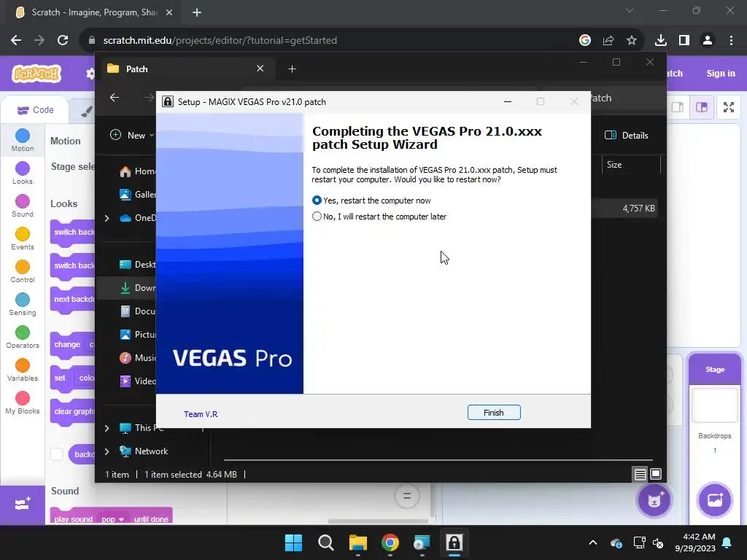Image resolution: width=747 pixels, height=560 pixels.
Task: Select the Looks block category
Action: (23, 174)
